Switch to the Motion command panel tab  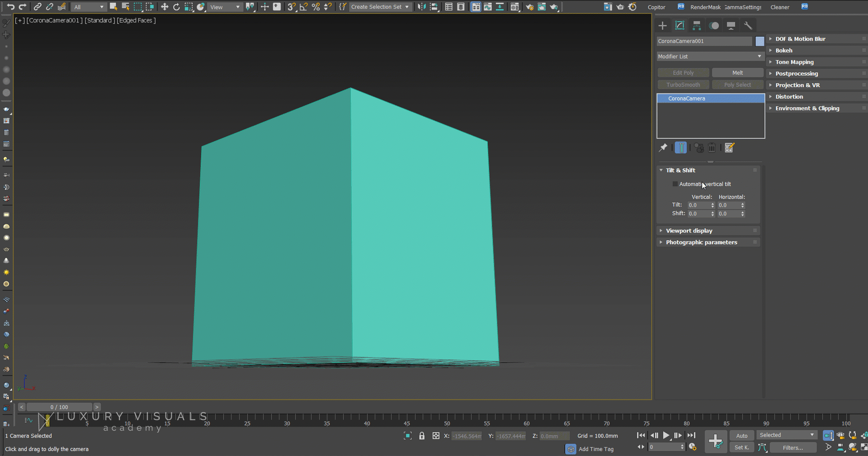[714, 26]
